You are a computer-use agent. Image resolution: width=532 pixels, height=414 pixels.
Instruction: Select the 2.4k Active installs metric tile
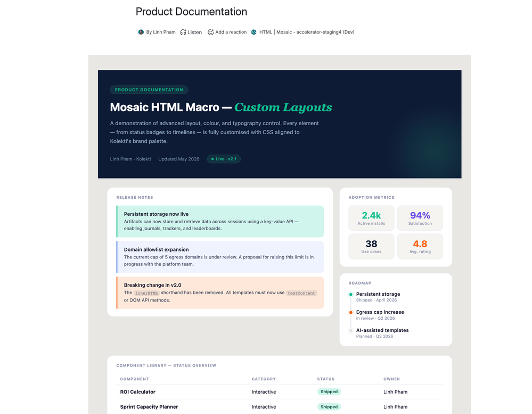(371, 218)
